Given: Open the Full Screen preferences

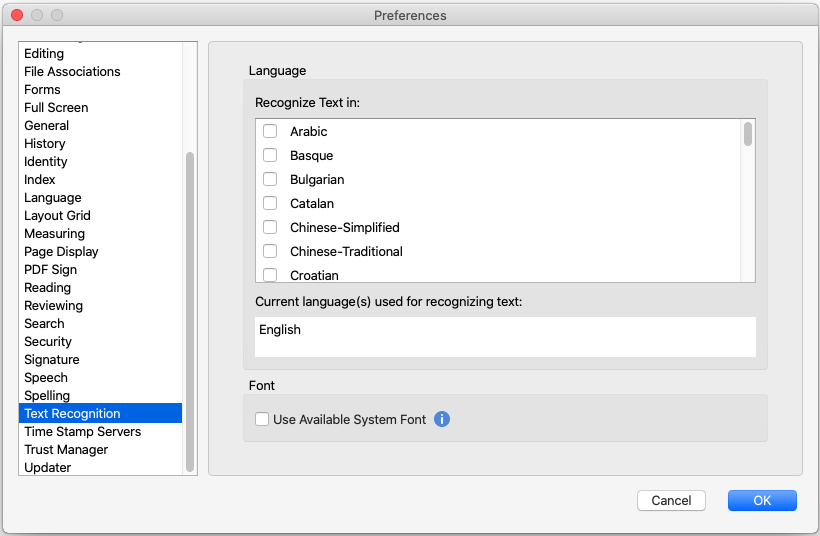Looking at the screenshot, I should tap(56, 107).
